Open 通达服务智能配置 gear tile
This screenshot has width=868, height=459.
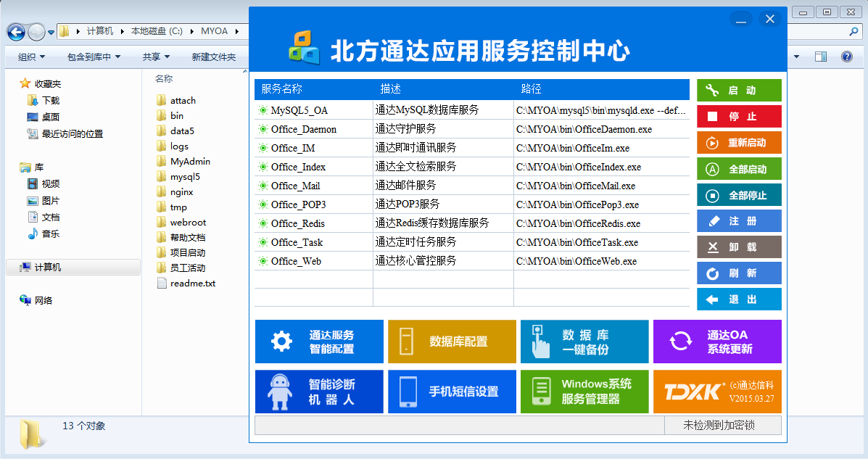tap(319, 342)
